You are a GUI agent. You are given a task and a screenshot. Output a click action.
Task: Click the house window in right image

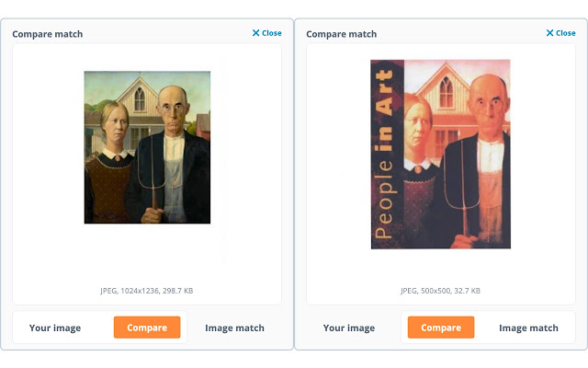447,92
